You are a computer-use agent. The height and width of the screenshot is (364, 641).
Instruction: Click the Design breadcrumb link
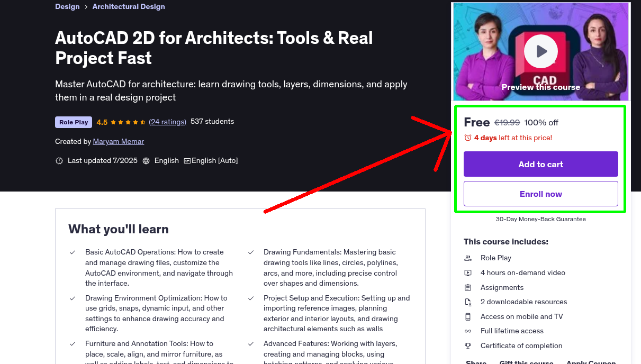coord(67,6)
